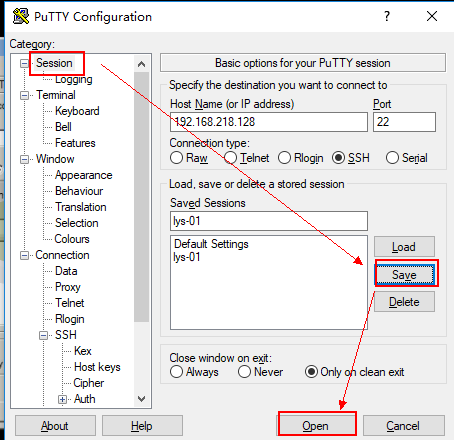Click the Saved Sessions name field
Image resolution: width=454 pixels, height=440 pixels.
coord(269,221)
